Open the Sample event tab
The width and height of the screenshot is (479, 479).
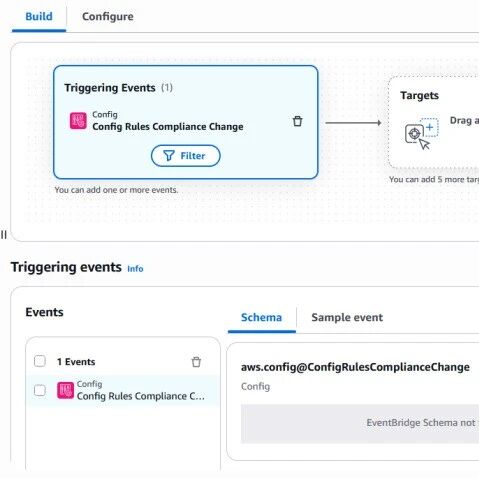(x=347, y=317)
